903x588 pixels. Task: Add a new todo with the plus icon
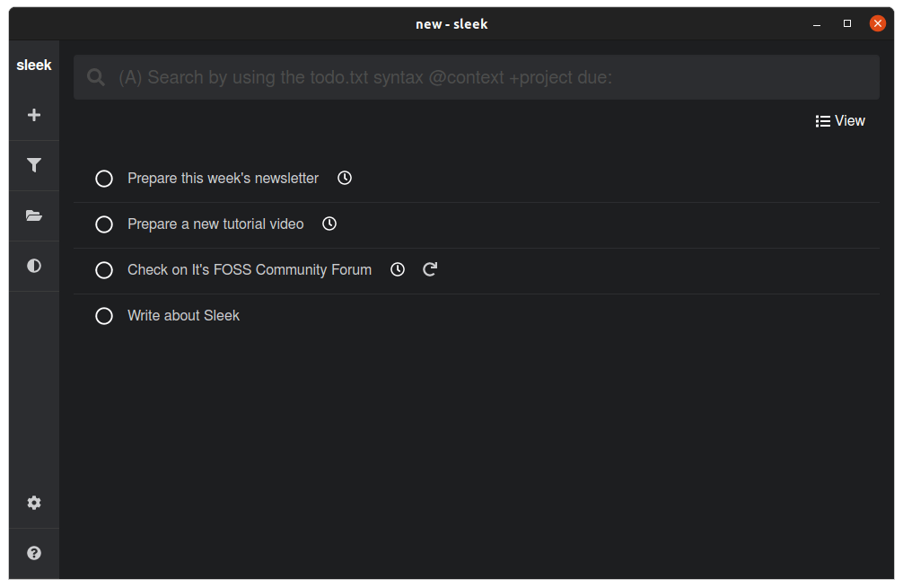(33, 115)
